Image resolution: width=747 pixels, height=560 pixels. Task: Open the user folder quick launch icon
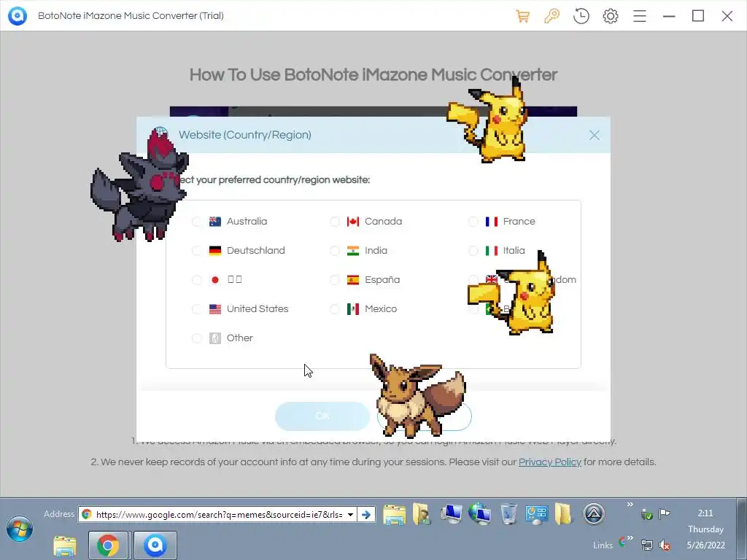pyautogui.click(x=422, y=515)
